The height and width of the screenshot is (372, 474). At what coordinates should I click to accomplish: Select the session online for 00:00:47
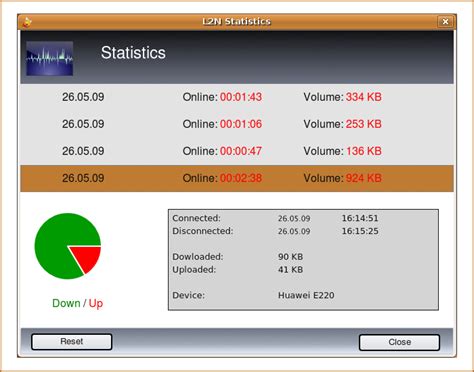point(237,151)
